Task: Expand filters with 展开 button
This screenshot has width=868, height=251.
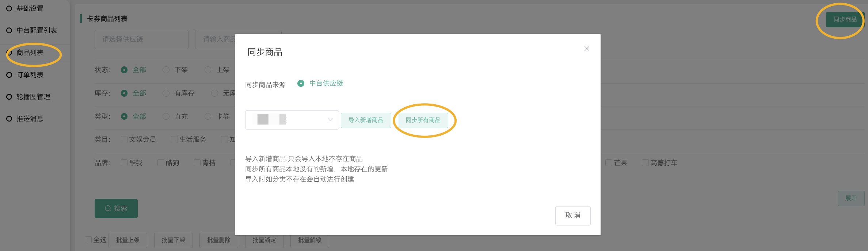Action: click(850, 198)
